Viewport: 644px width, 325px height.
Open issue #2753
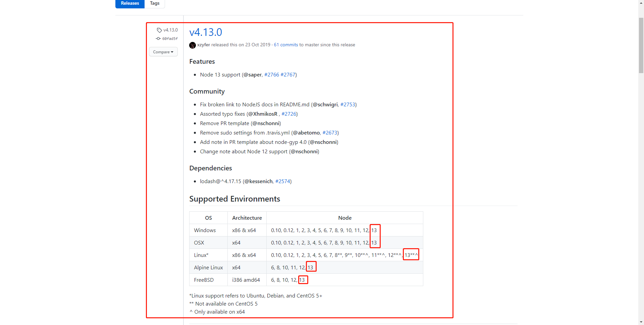pyautogui.click(x=348, y=105)
